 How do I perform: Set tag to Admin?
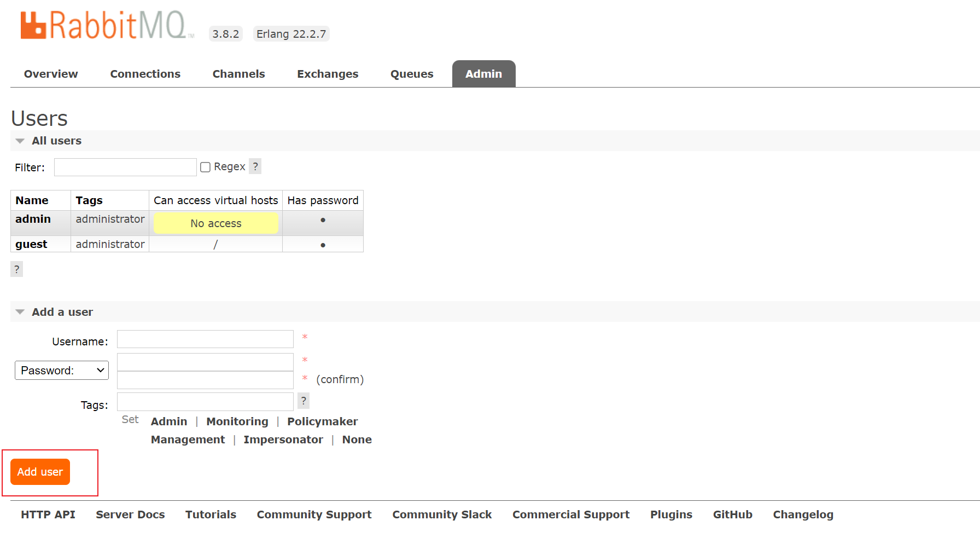point(169,421)
